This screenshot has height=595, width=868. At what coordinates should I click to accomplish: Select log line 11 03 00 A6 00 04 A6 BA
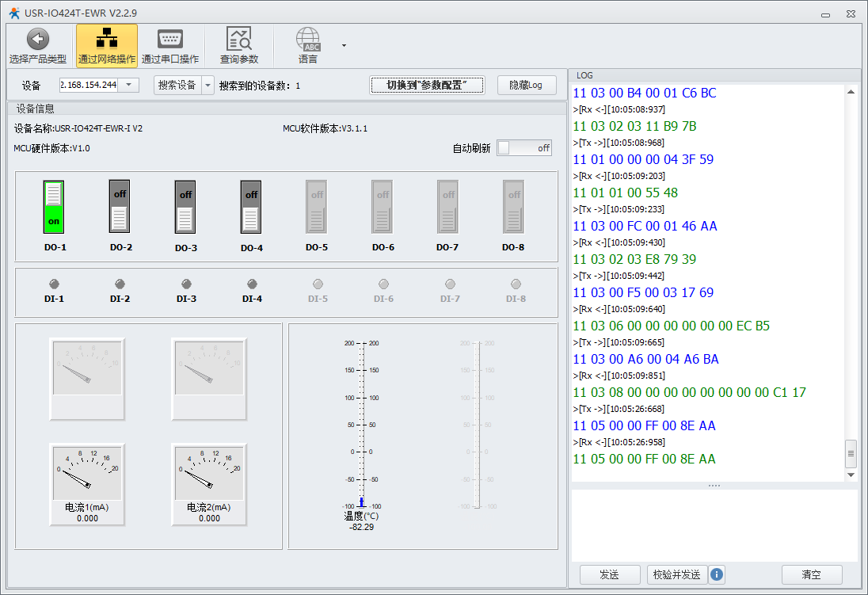645,359
